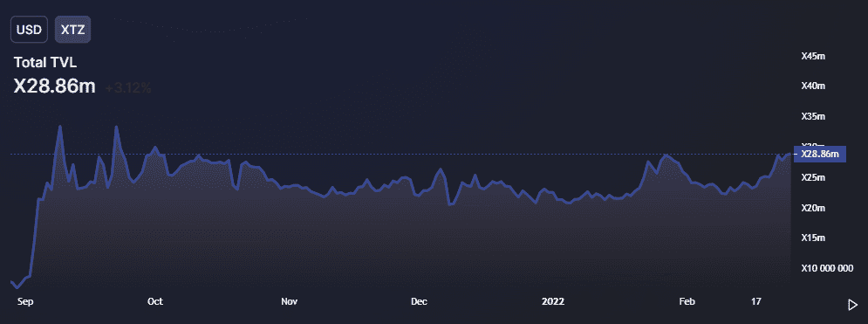Click the X10 000 000 y-axis label
This screenshot has width=868, height=324.
pos(828,269)
